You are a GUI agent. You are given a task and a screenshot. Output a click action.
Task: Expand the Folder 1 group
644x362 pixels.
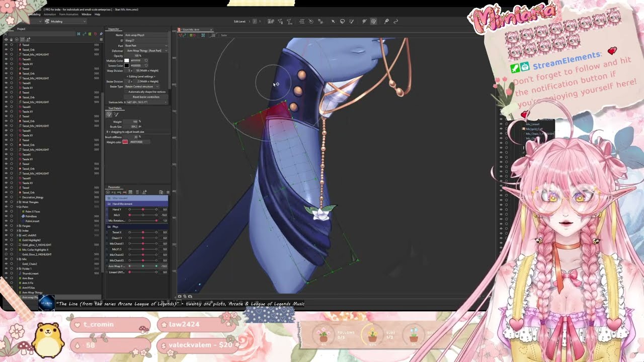click(x=18, y=268)
